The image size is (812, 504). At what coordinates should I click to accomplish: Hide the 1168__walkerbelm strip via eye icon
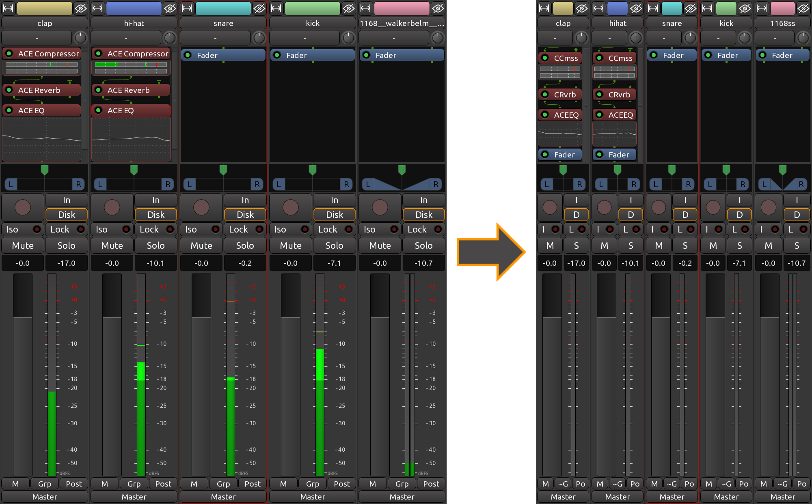438,8
